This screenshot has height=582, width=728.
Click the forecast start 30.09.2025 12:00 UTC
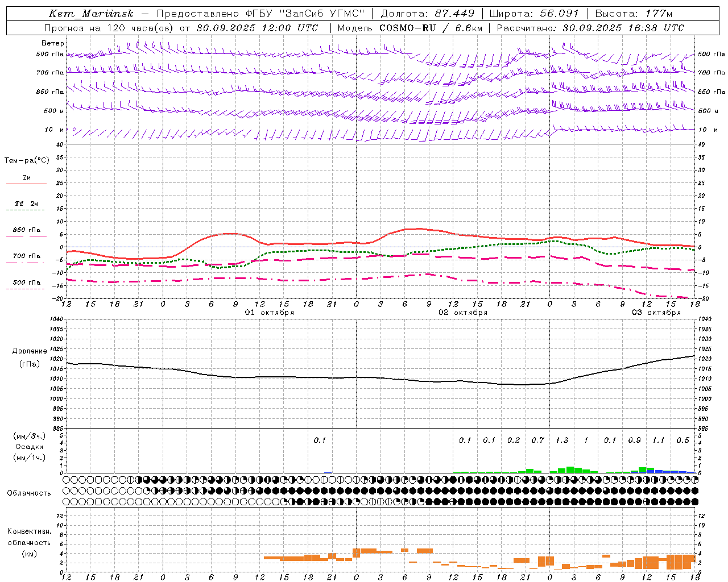pos(257,28)
